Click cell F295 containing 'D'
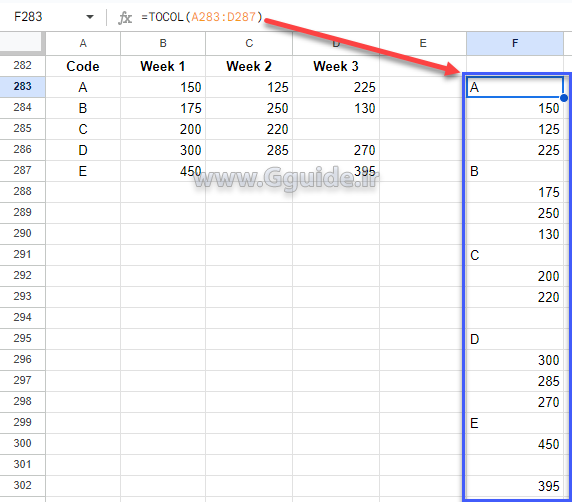The height and width of the screenshot is (502, 572). [515, 339]
